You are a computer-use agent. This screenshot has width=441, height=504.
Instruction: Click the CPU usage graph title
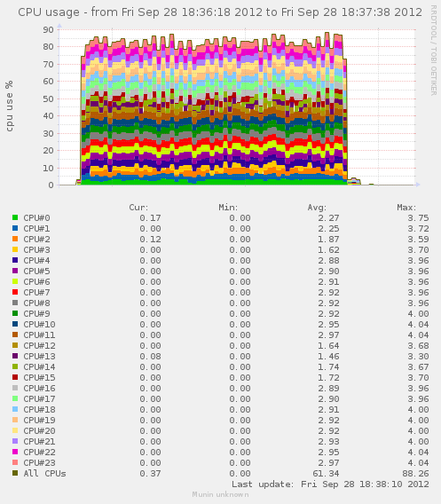coord(220,12)
